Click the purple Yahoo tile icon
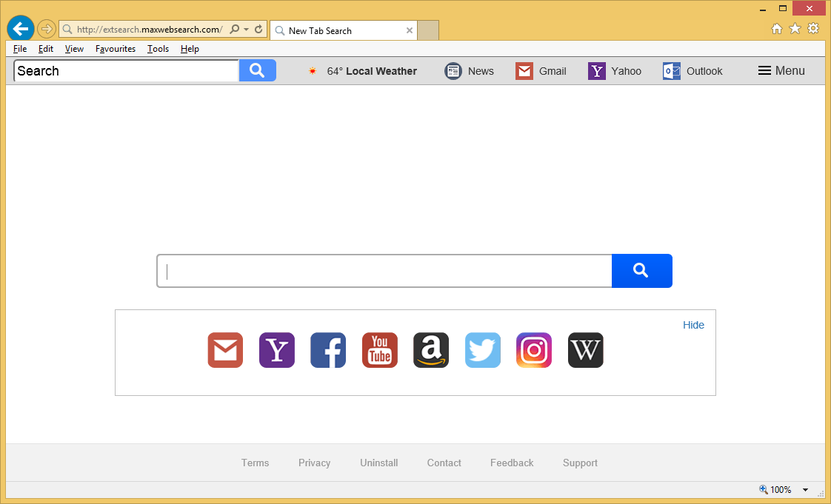This screenshot has height=504, width=831. [x=277, y=350]
